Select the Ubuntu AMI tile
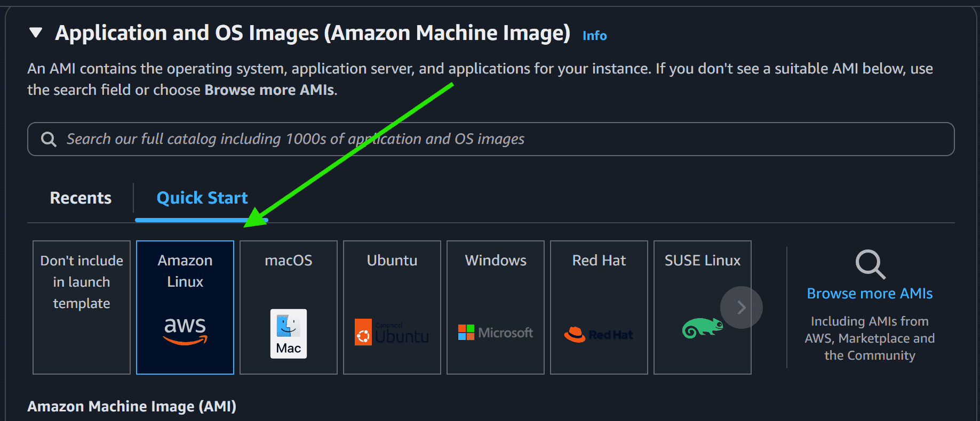Image resolution: width=980 pixels, height=421 pixels. 392,307
